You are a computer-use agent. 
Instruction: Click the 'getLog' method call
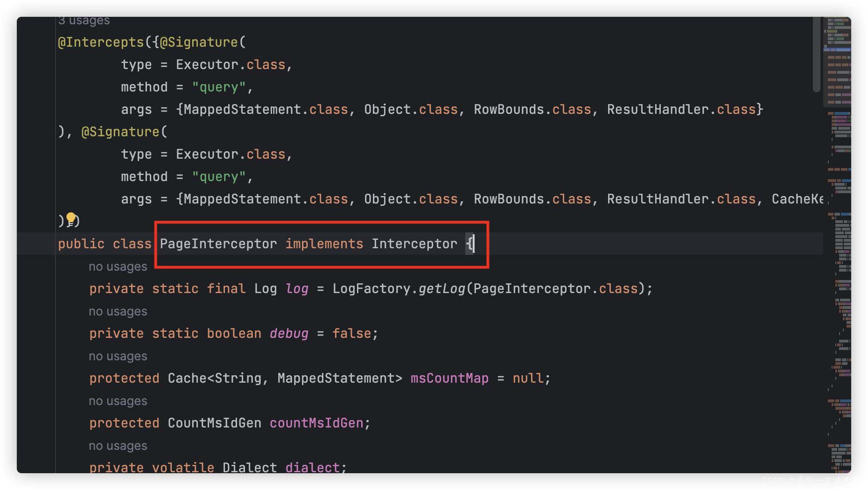click(x=442, y=288)
